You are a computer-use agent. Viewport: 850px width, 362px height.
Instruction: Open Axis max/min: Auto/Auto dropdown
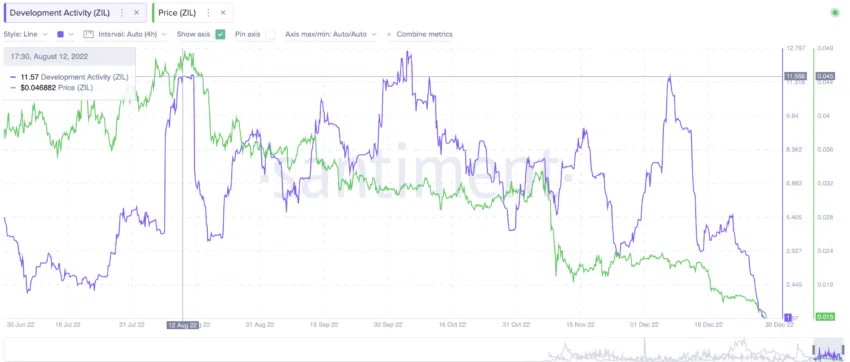[331, 34]
